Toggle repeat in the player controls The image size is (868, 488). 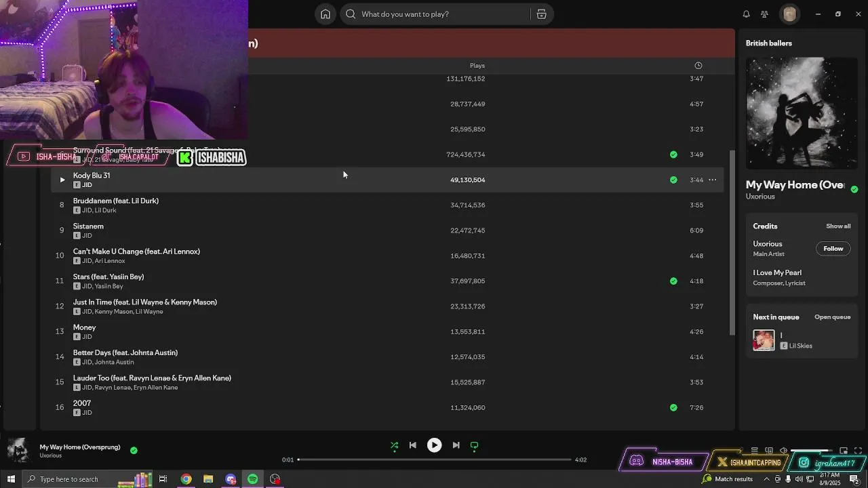click(x=474, y=445)
